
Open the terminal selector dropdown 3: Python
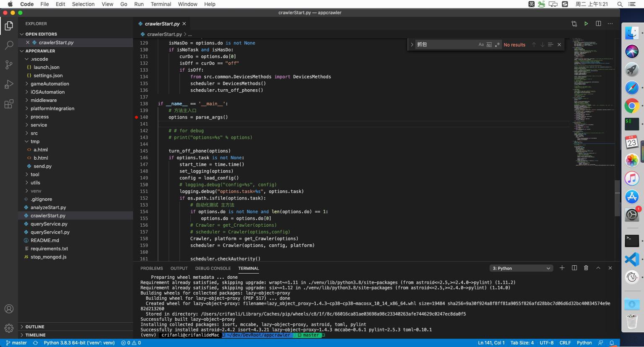click(521, 268)
